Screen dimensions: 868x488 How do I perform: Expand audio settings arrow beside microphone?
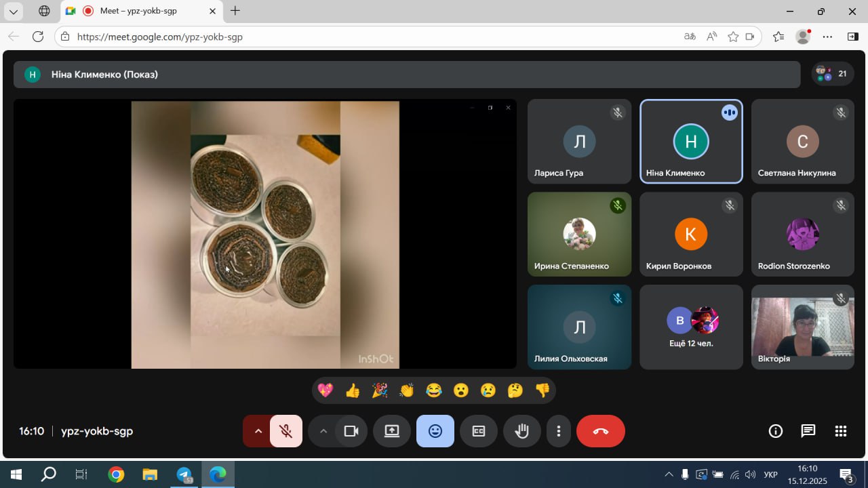click(x=258, y=431)
